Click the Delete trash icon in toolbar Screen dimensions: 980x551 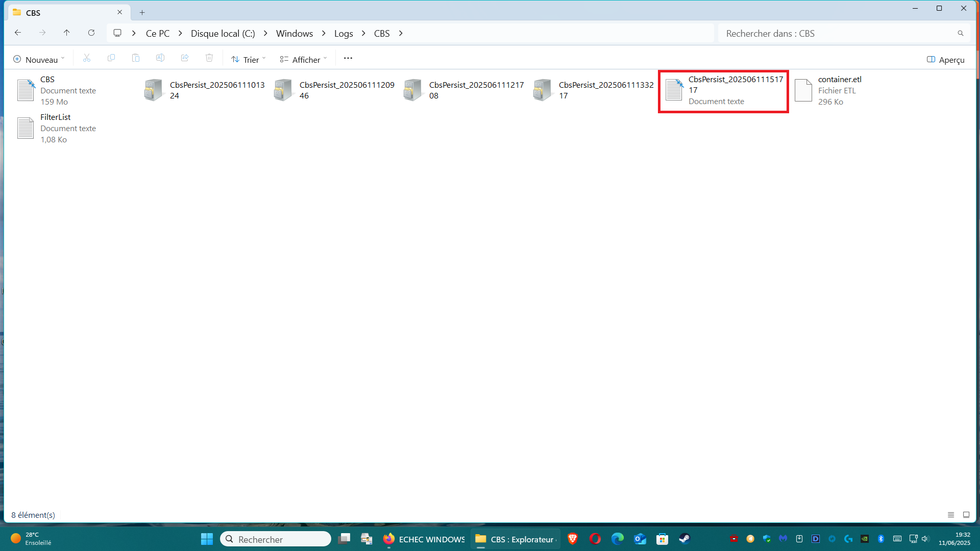[x=209, y=58]
